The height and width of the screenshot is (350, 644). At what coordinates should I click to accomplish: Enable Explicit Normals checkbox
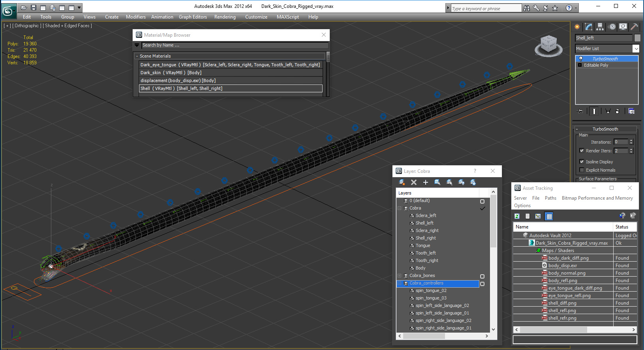pyautogui.click(x=582, y=170)
